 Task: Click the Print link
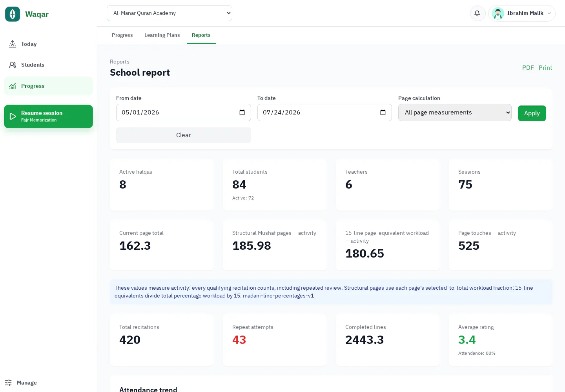tap(545, 67)
